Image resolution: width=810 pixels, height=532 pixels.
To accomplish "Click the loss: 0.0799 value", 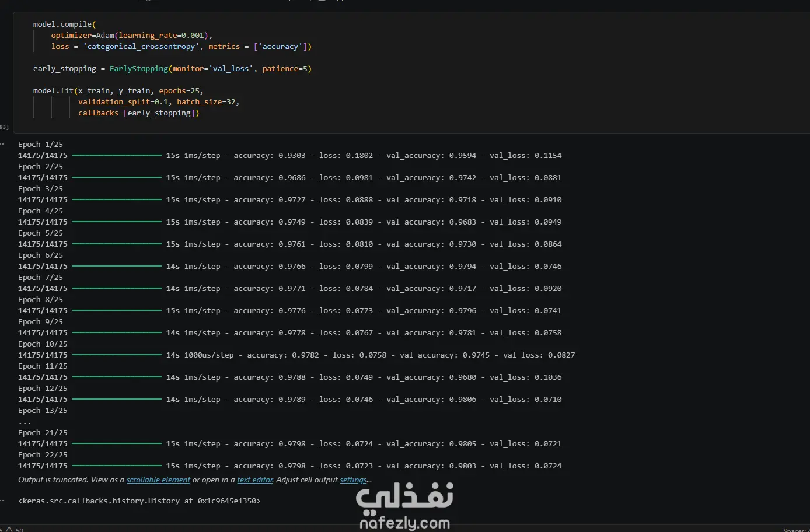I will click(x=346, y=266).
